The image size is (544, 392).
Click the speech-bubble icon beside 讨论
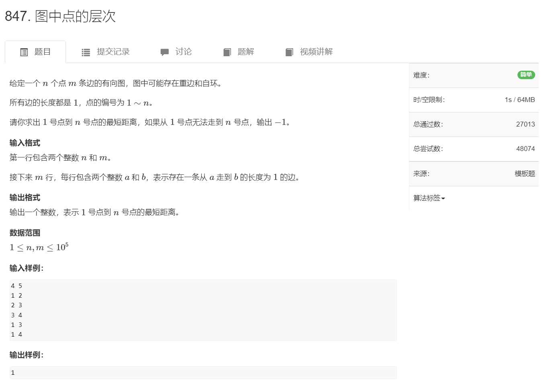pos(165,52)
